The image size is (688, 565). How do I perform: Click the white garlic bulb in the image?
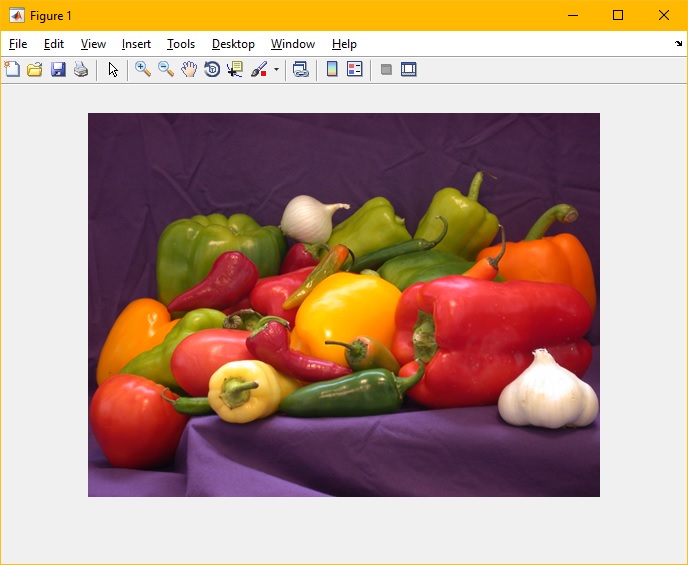547,390
